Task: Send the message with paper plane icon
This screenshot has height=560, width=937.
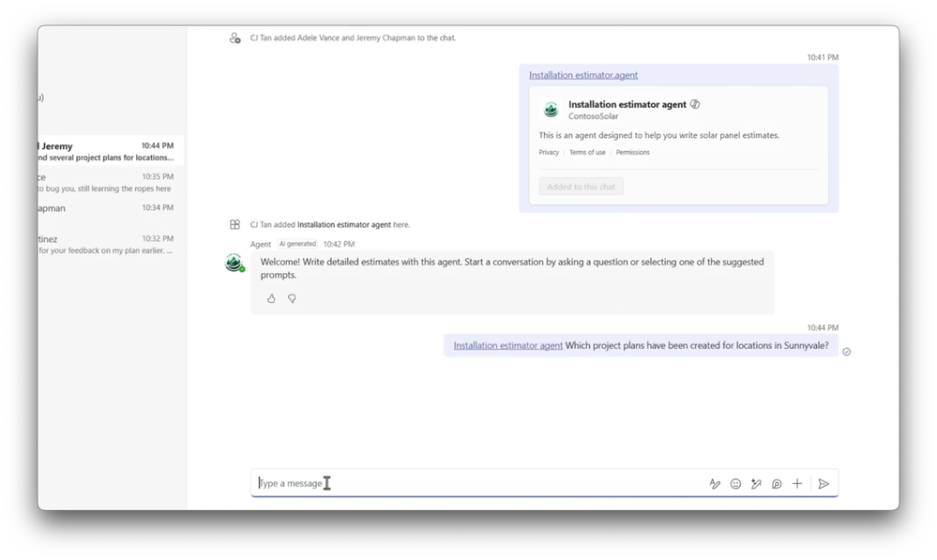Action: [824, 483]
